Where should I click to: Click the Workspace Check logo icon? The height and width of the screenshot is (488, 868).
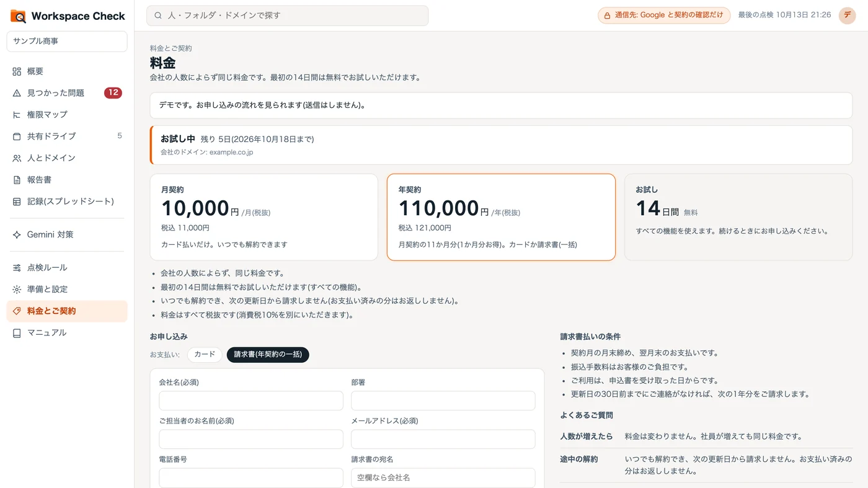18,16
